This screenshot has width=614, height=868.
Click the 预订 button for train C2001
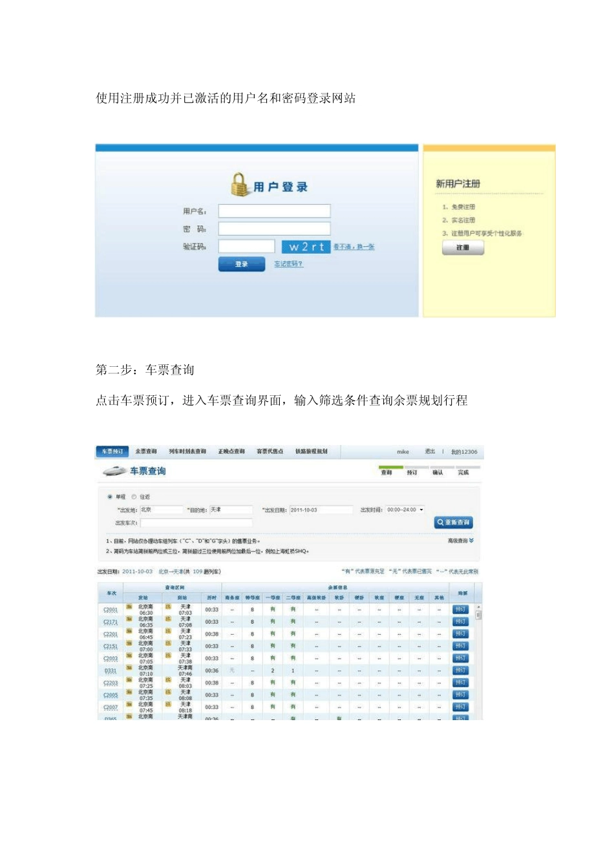coord(460,609)
